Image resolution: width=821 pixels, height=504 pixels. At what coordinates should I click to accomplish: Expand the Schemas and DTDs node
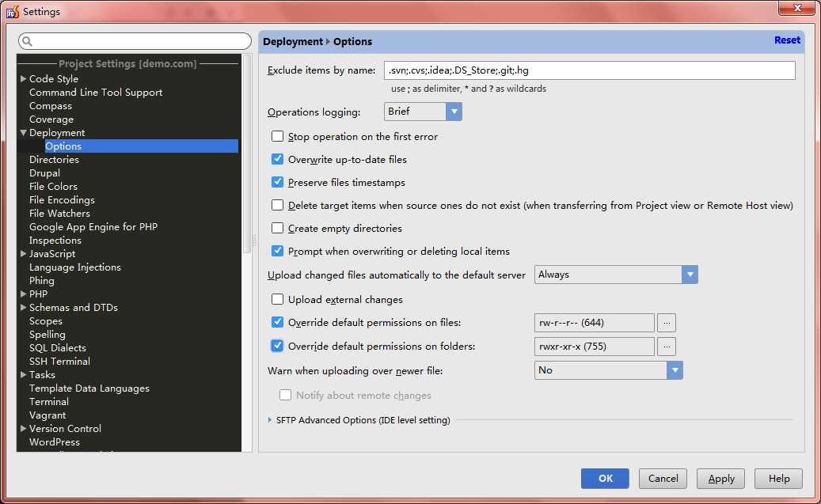point(23,307)
